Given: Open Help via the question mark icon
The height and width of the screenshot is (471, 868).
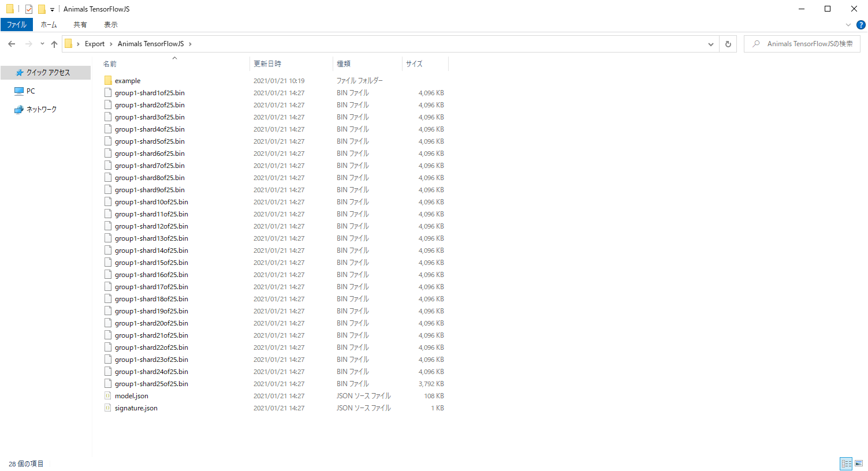Looking at the screenshot, I should click(x=860, y=25).
